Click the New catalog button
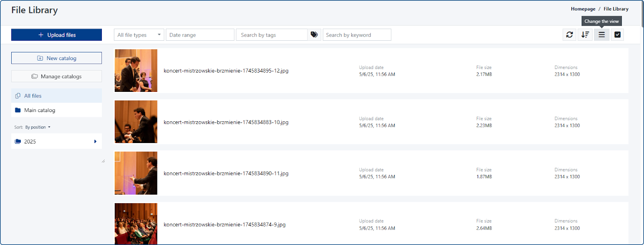 tap(56, 58)
